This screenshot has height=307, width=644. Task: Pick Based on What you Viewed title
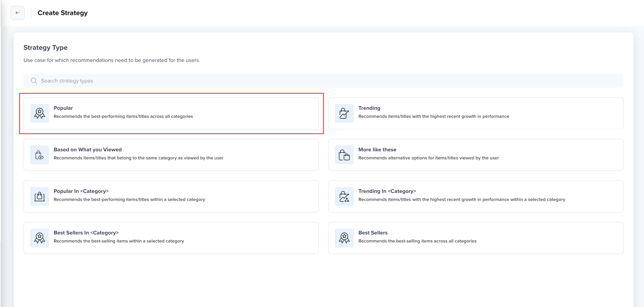tap(88, 150)
